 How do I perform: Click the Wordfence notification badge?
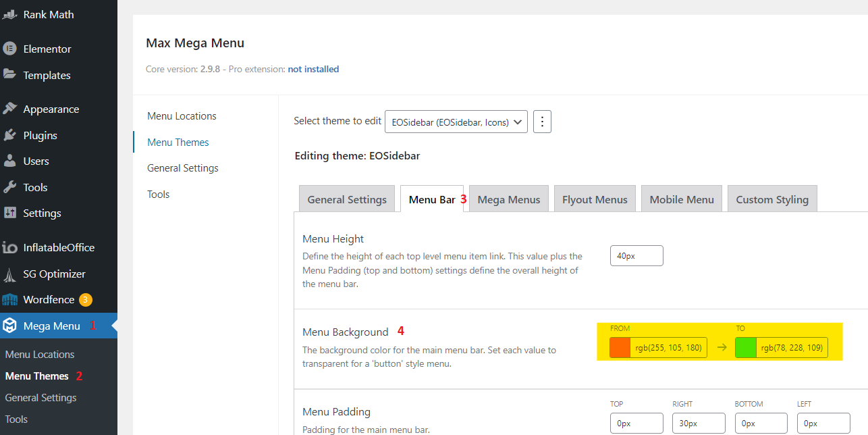tap(85, 299)
